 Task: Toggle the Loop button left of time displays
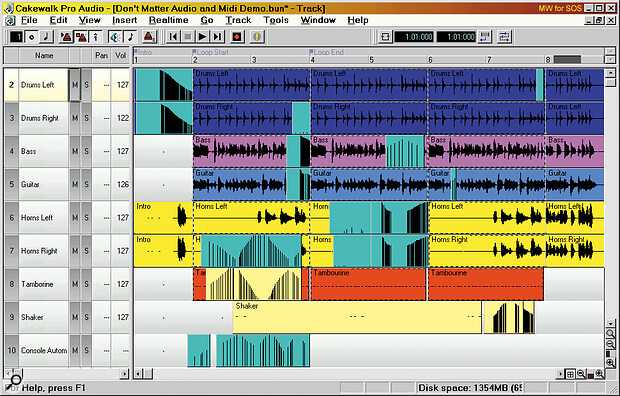coord(385,37)
